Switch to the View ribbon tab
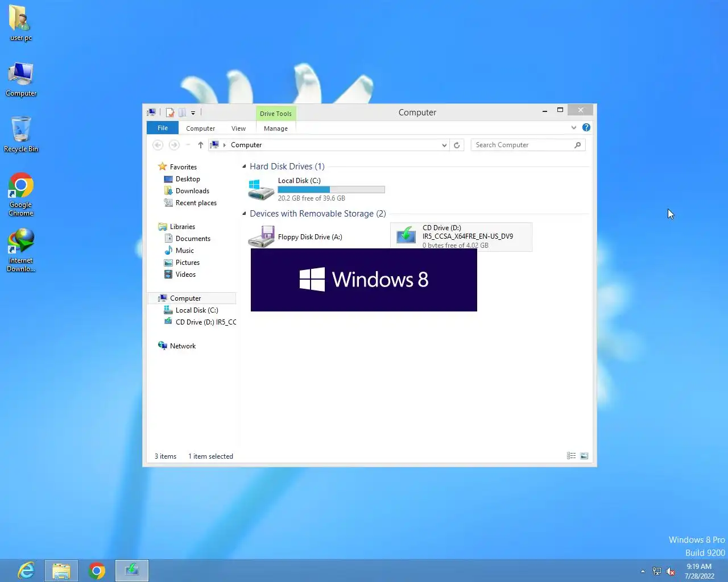728x582 pixels. pos(239,128)
